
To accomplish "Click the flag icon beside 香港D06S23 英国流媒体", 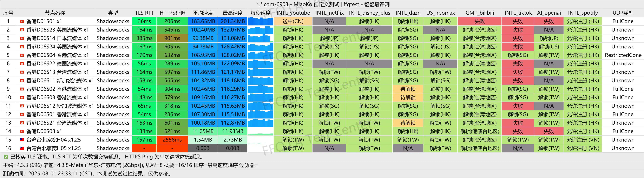I will click(22, 30).
